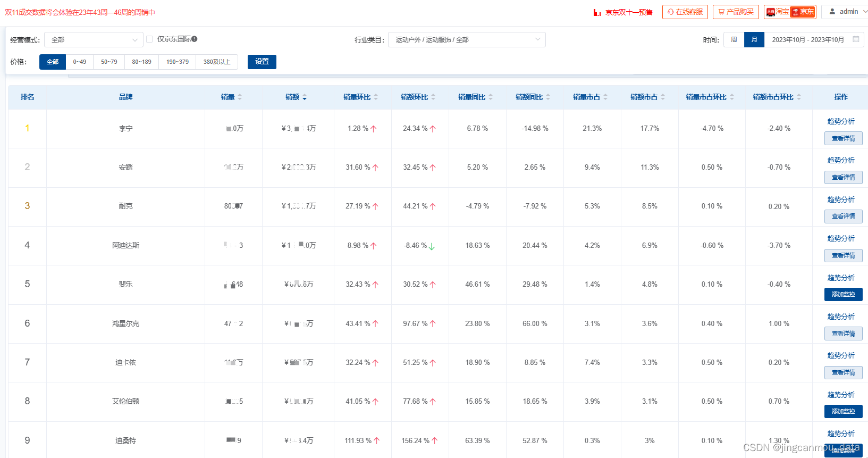Open 趋势分析 for 耐克
The image size is (868, 458).
click(x=841, y=199)
